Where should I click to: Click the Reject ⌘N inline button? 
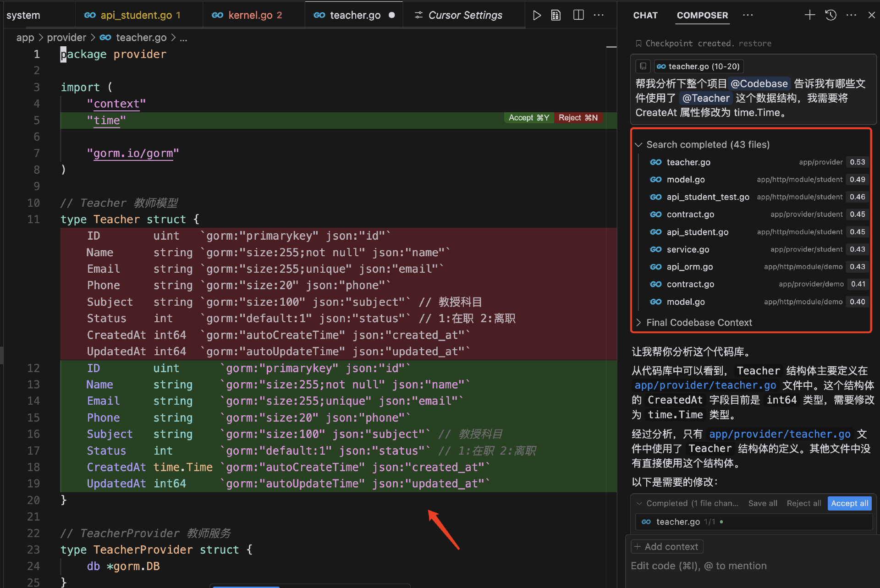coord(578,118)
